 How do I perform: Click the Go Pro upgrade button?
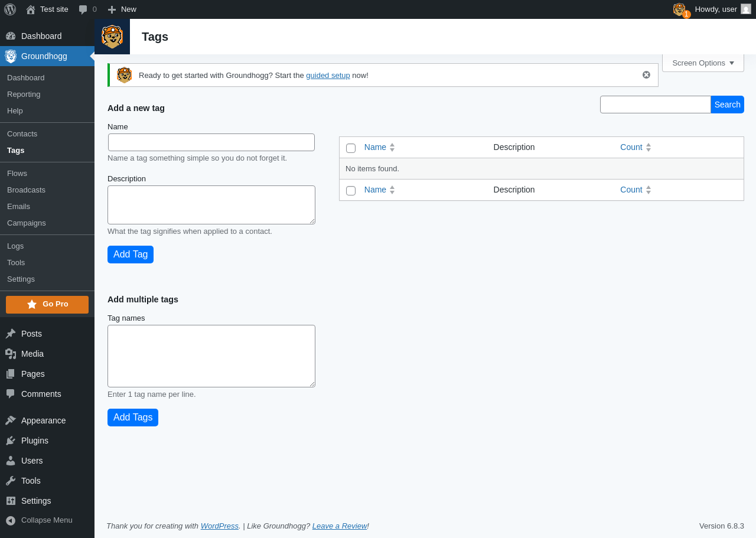pyautogui.click(x=47, y=304)
